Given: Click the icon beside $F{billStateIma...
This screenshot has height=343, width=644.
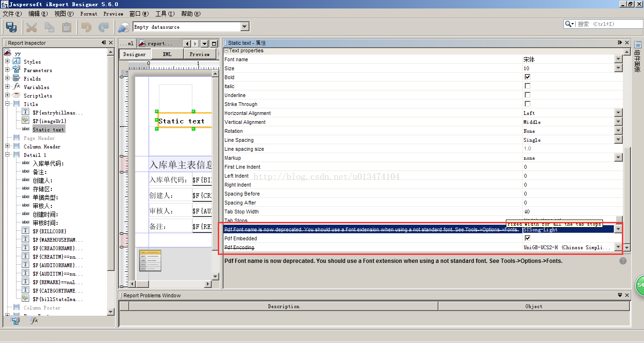Looking at the screenshot, I should coord(25,299).
